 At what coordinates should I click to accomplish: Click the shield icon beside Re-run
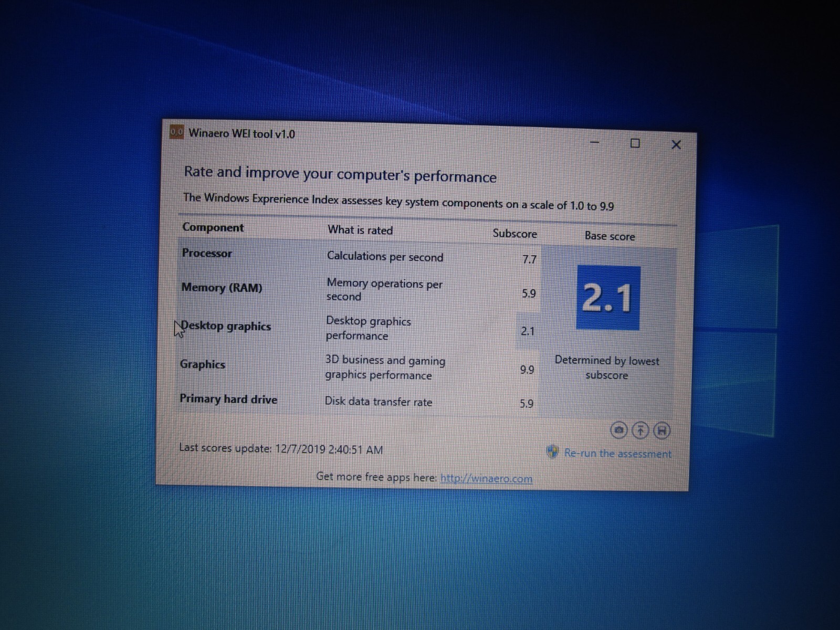pos(552,451)
